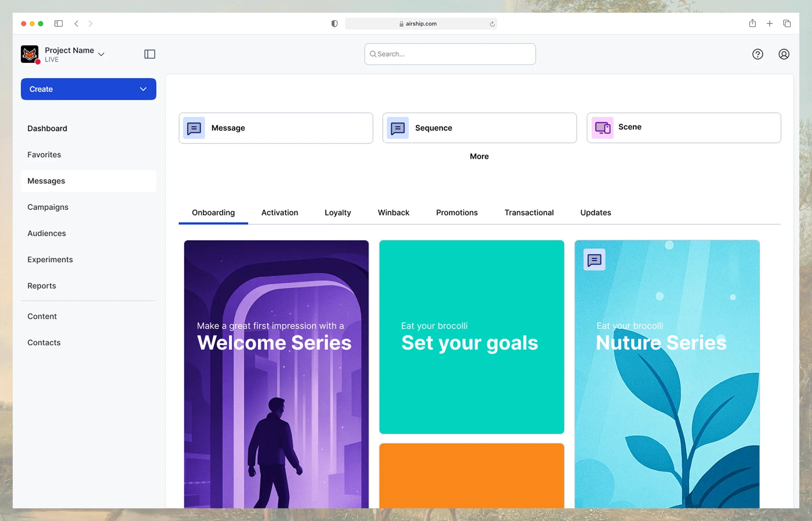Switch to the Activation tab
The height and width of the screenshot is (521, 812).
(280, 212)
